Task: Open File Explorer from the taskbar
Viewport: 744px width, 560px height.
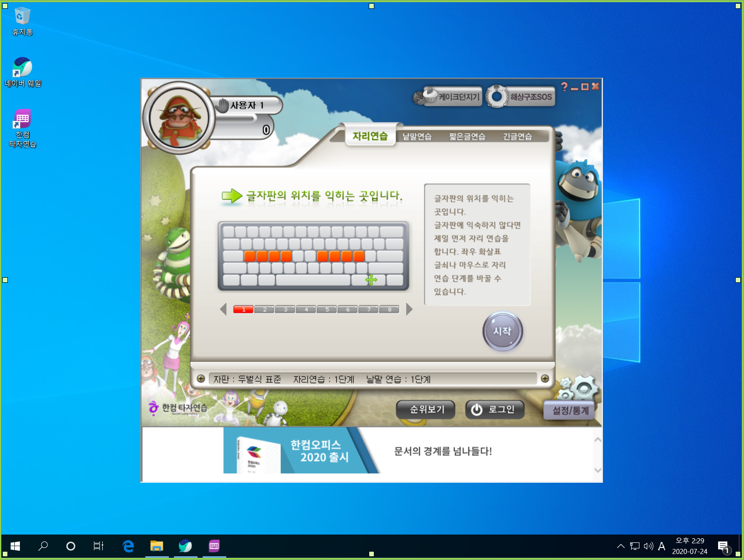Action: (157, 546)
